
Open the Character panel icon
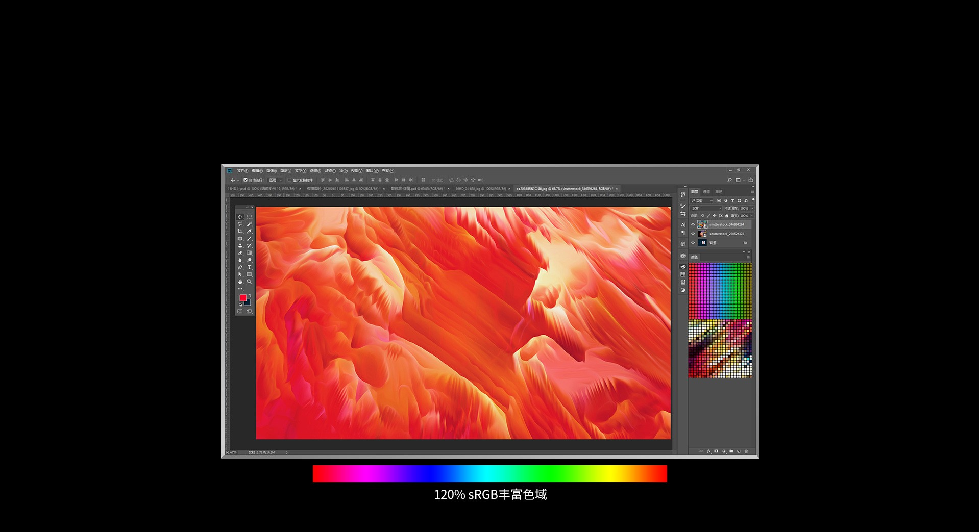(x=683, y=225)
